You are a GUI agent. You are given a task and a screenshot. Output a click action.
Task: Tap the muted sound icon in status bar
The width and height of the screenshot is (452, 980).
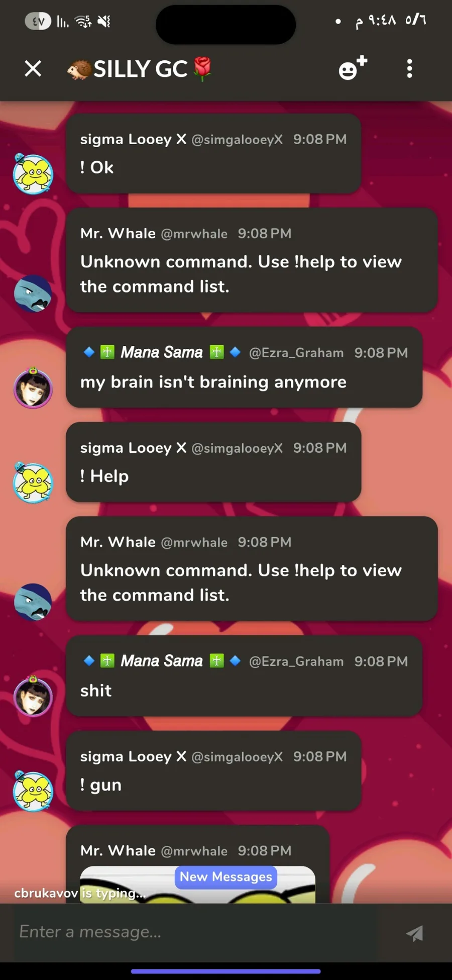[104, 21]
